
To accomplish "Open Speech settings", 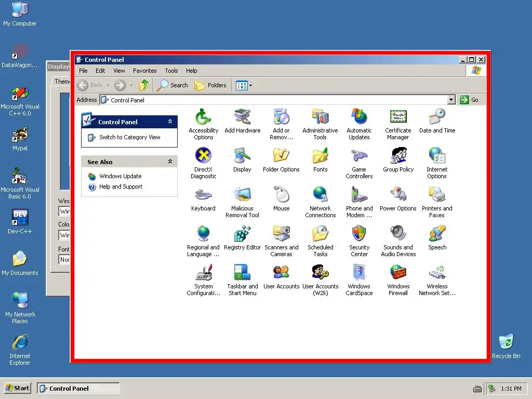I will 437,238.
